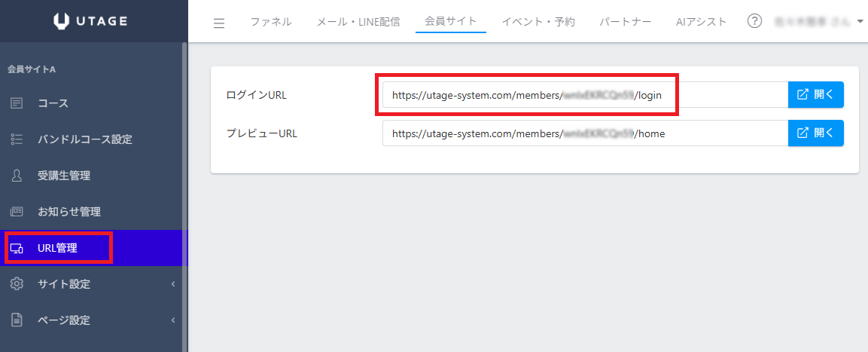868x352 pixels.
Task: Click the ログインURL text field
Action: 527,95
